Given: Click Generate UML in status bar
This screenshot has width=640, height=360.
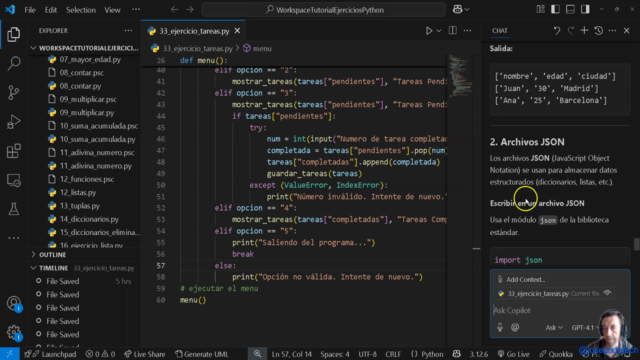Looking at the screenshot, I should [202, 354].
